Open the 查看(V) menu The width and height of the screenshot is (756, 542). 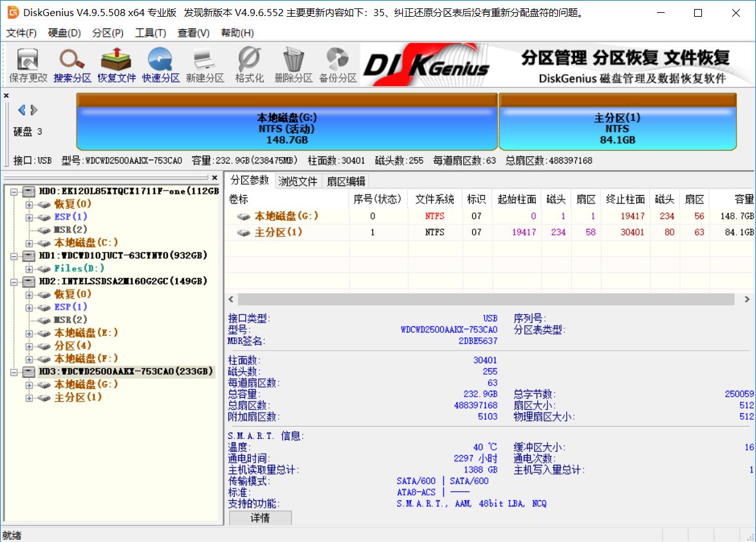pyautogui.click(x=193, y=33)
